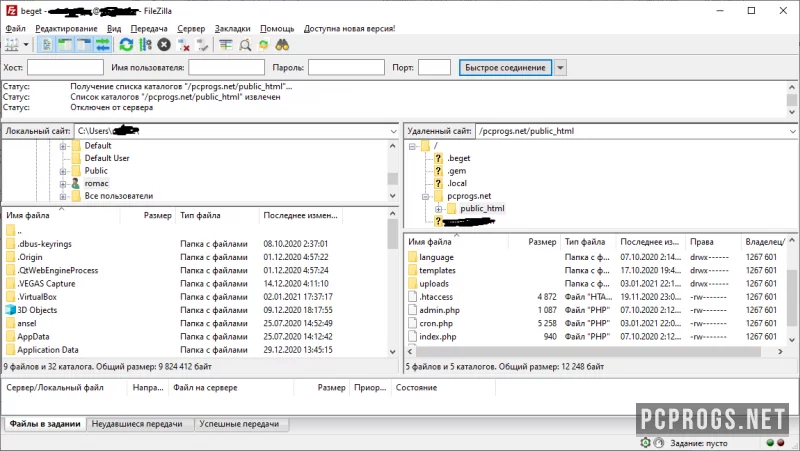This screenshot has width=800, height=451.
Task: Open the Site Manager dropdown arrow
Action: [26, 45]
